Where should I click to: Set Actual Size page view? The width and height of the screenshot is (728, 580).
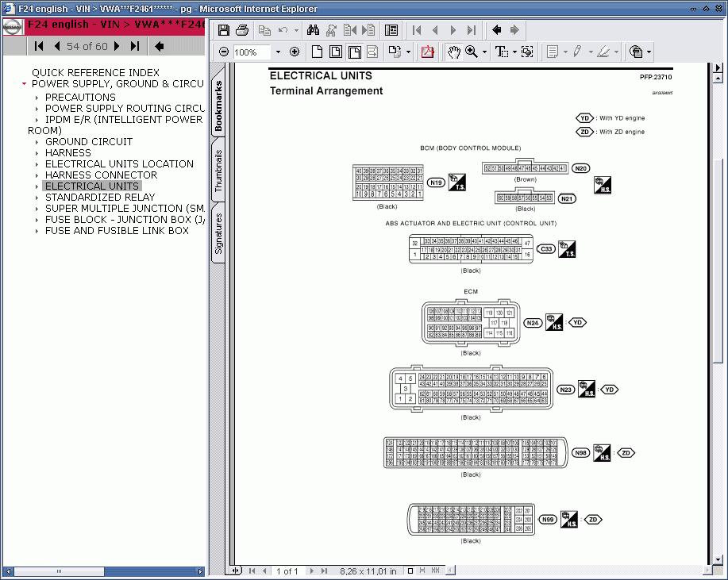pyautogui.click(x=317, y=52)
